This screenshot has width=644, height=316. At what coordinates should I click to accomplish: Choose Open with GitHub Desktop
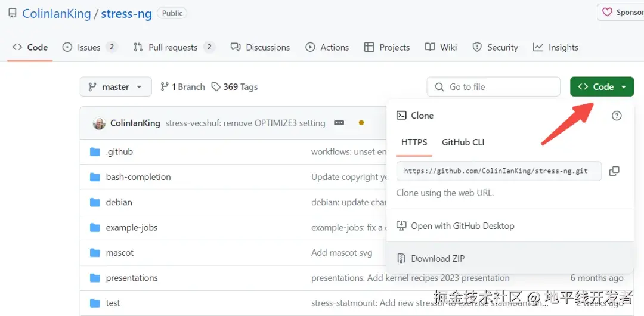(x=463, y=225)
